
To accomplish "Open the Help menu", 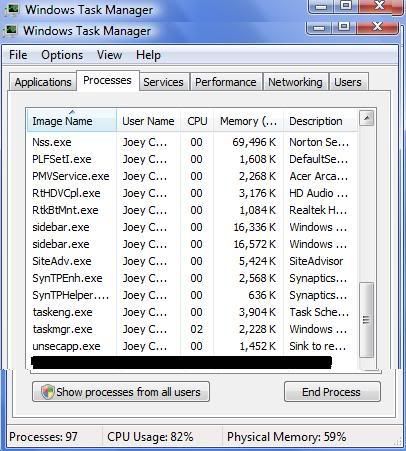I will coord(148,55).
